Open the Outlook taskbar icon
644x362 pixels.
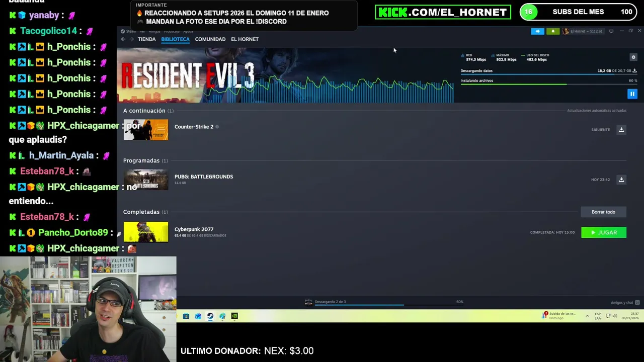[198, 316]
